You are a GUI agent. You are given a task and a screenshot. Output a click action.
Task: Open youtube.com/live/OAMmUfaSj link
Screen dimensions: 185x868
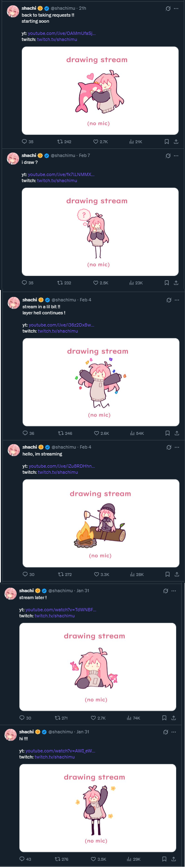click(62, 33)
